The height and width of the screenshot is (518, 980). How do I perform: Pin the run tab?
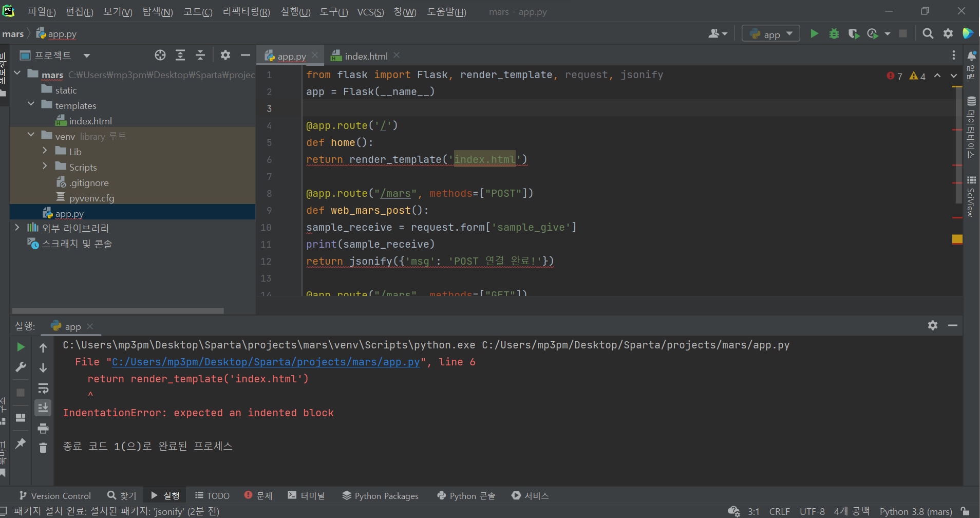coord(21,443)
